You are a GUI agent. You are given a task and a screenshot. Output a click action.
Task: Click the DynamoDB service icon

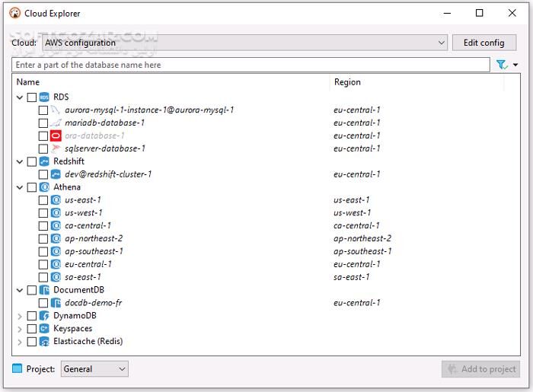click(x=44, y=316)
